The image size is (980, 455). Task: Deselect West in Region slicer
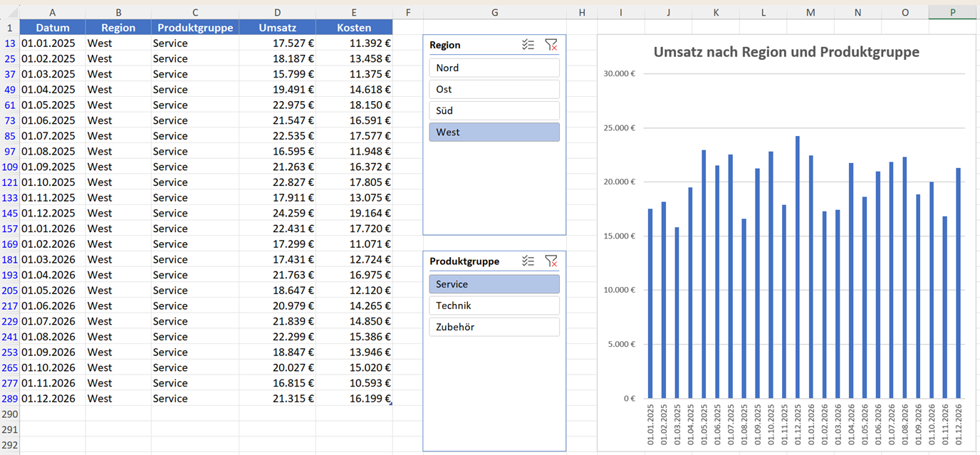pos(494,132)
